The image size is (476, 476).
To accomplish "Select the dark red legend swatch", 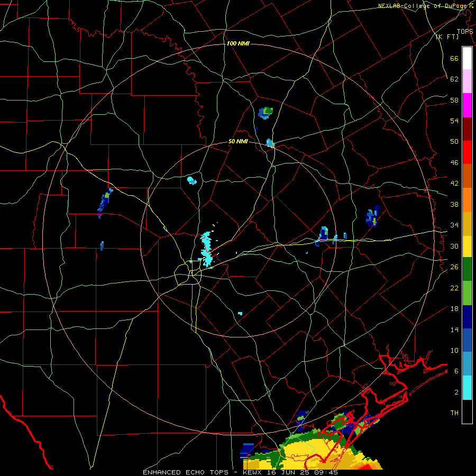I will point(467,129).
